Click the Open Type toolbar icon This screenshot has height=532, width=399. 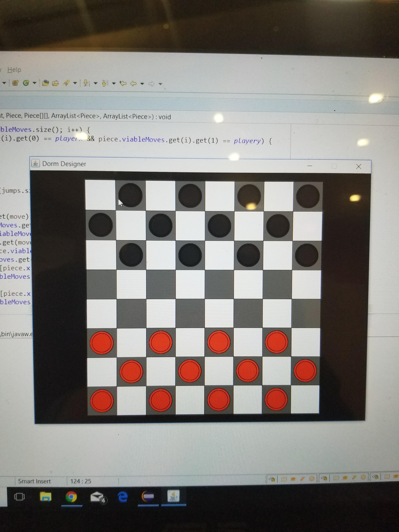(x=46, y=83)
